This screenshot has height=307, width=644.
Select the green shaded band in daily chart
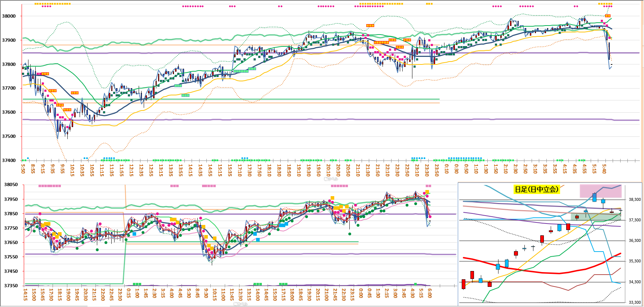point(596,217)
